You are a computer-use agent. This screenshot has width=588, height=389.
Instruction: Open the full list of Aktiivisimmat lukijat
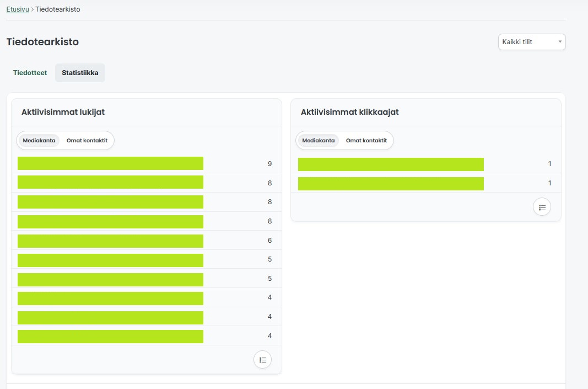262,360
